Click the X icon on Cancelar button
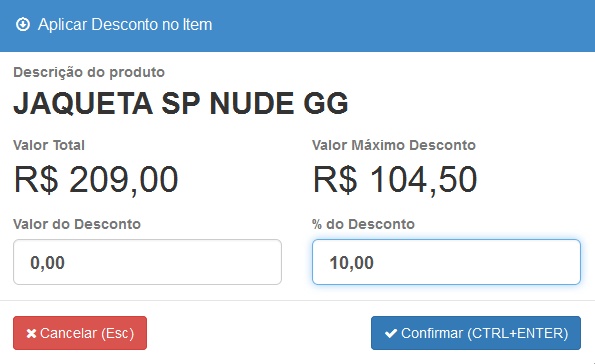Image resolution: width=595 pixels, height=364 pixels. click(31, 334)
